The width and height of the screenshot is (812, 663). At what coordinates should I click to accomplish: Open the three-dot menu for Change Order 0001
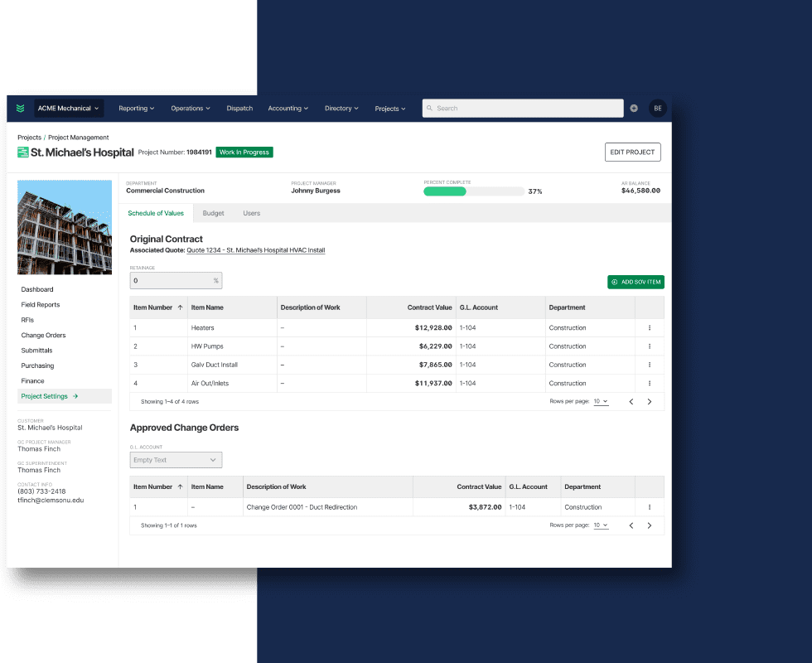[650, 506]
